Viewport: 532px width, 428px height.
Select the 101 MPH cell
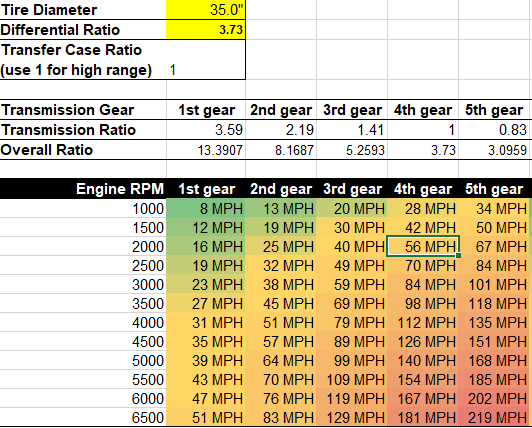[495, 284]
